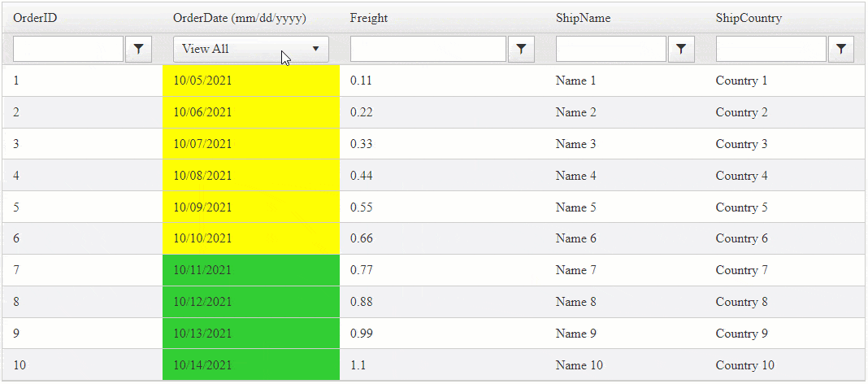Click the Freight filter funnel icon
The image size is (868, 384).
(x=521, y=50)
